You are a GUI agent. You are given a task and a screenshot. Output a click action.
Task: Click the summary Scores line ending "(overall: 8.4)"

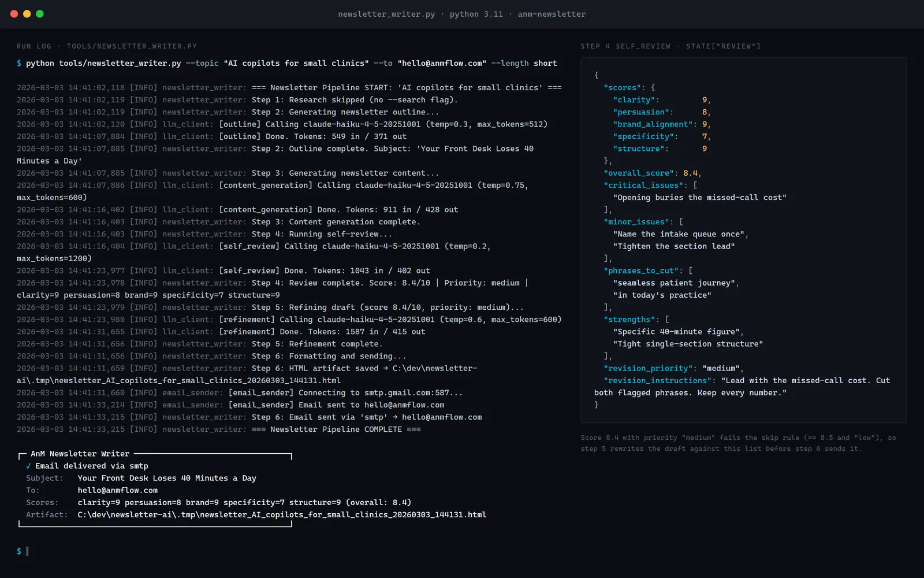click(x=244, y=503)
